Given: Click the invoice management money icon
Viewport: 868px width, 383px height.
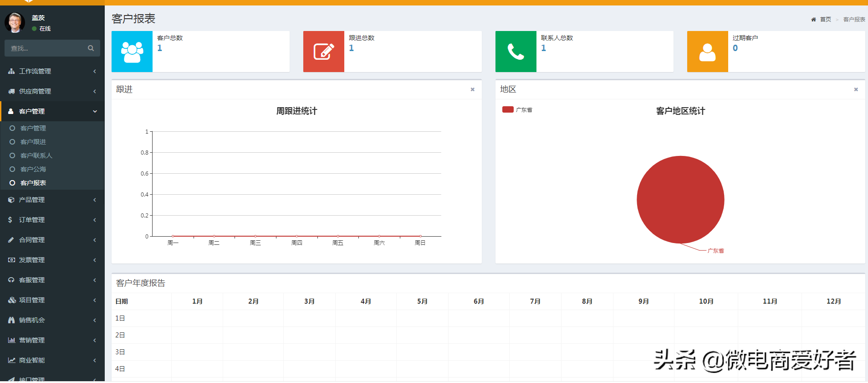Looking at the screenshot, I should point(11,260).
